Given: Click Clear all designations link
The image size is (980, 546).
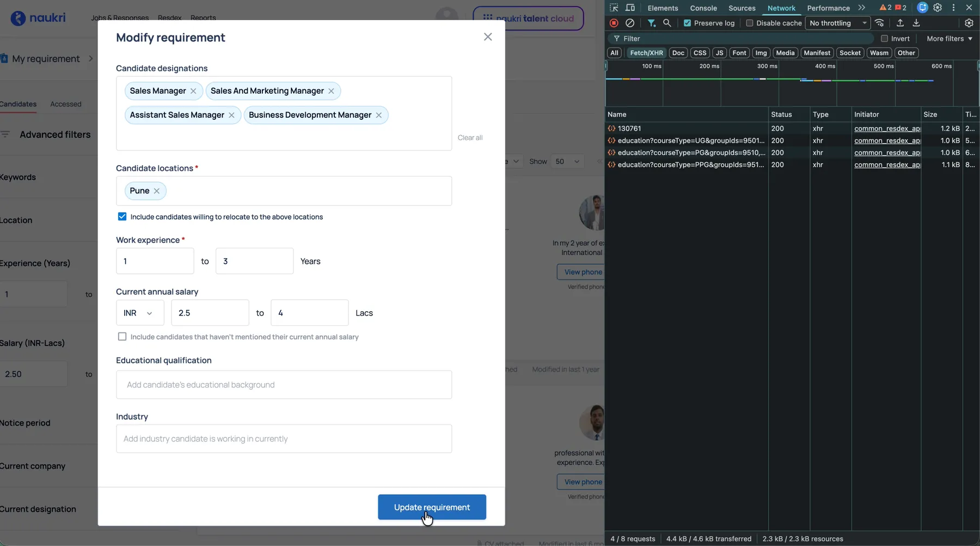Looking at the screenshot, I should tap(470, 138).
